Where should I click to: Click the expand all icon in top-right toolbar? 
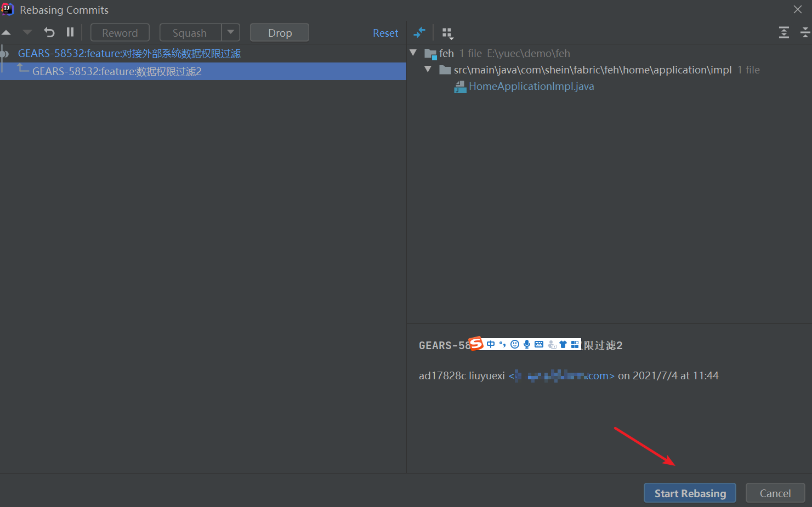point(783,32)
